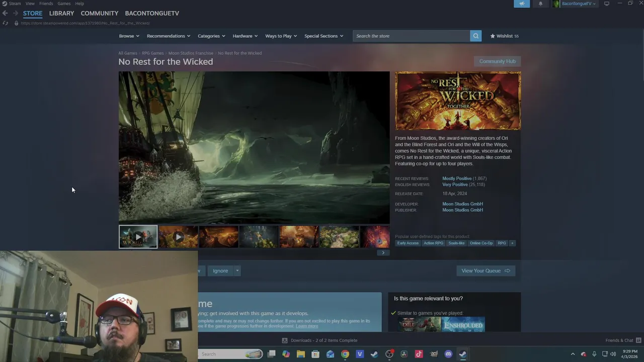Switch to the COMMUNITY tab
644x362 pixels.
pos(100,13)
